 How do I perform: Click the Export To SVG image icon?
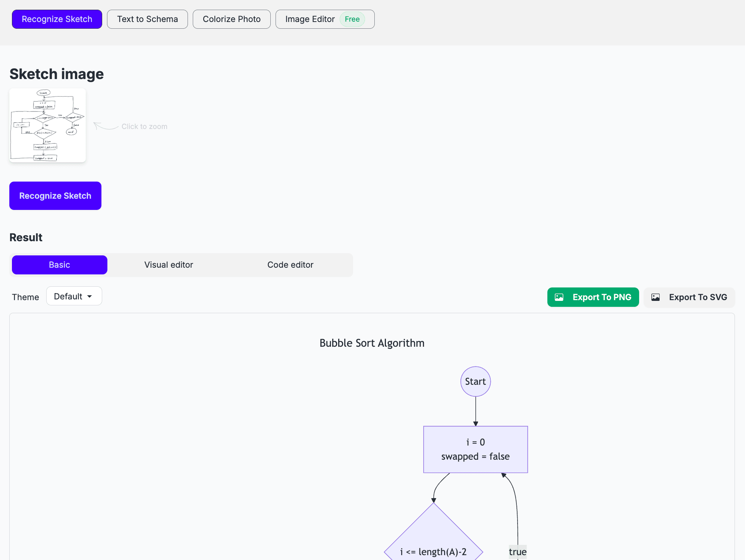[656, 297]
